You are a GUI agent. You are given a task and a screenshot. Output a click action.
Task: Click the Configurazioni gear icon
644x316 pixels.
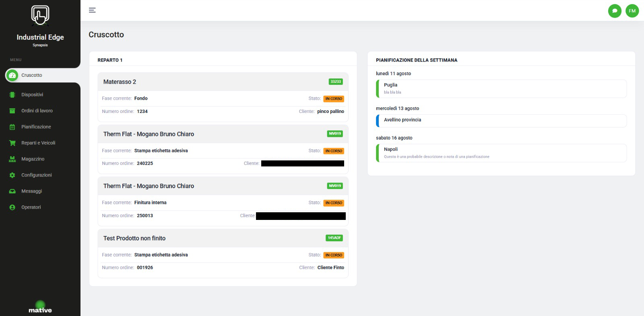pos(12,175)
